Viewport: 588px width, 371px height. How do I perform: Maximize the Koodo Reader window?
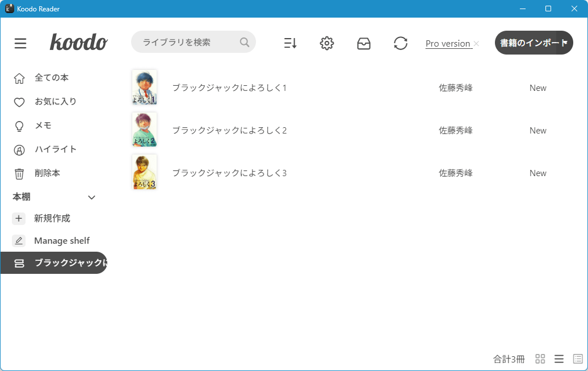tap(548, 9)
